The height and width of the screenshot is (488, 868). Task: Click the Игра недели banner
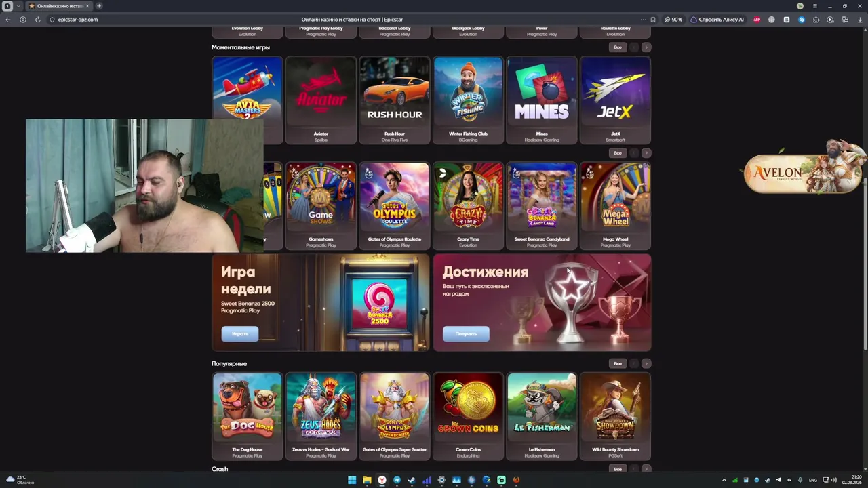(321, 302)
